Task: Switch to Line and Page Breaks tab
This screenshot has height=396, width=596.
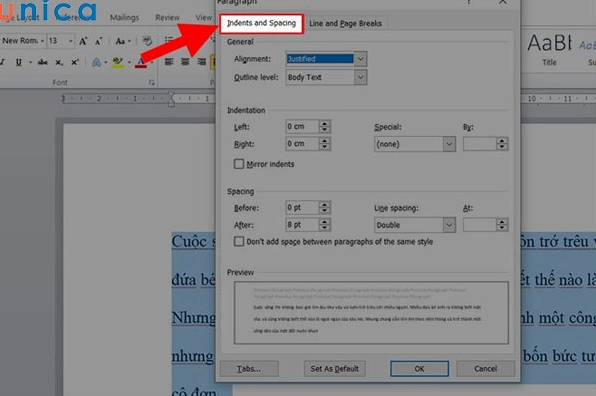Action: [345, 24]
